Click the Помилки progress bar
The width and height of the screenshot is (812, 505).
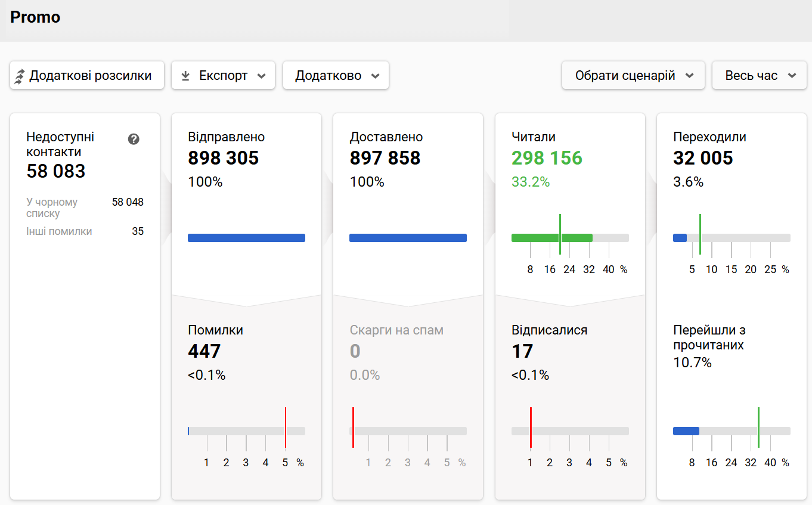[246, 431]
